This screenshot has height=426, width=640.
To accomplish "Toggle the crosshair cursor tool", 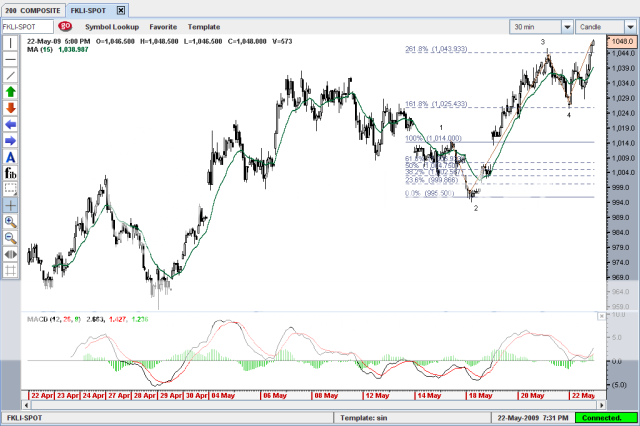I will pyautogui.click(x=10, y=205).
